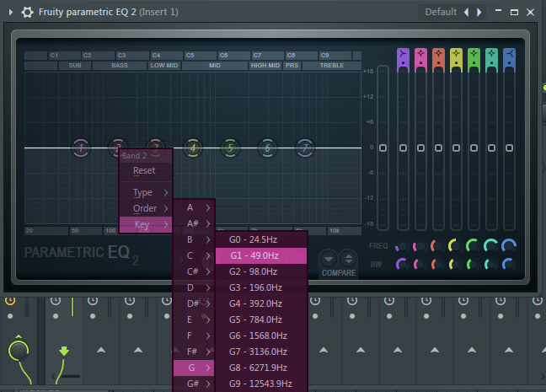The height and width of the screenshot is (392, 546).
Task: Select band 4 node on the EQ graph
Action: pos(192,148)
